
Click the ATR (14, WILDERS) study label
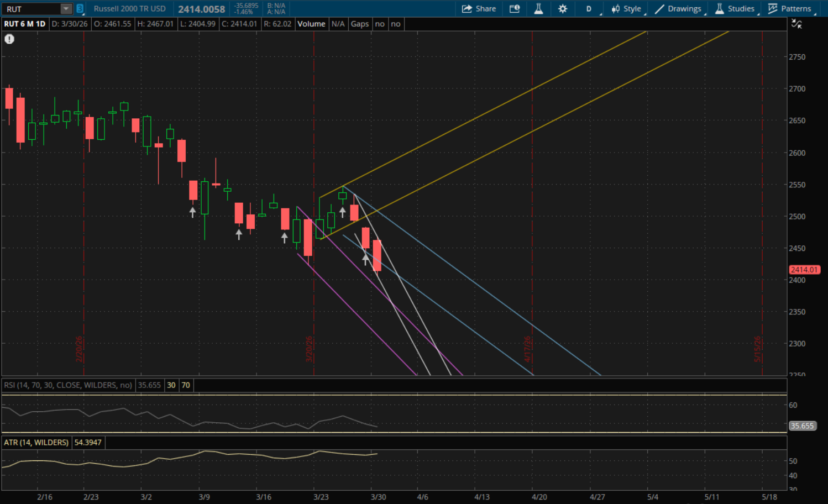coord(36,443)
